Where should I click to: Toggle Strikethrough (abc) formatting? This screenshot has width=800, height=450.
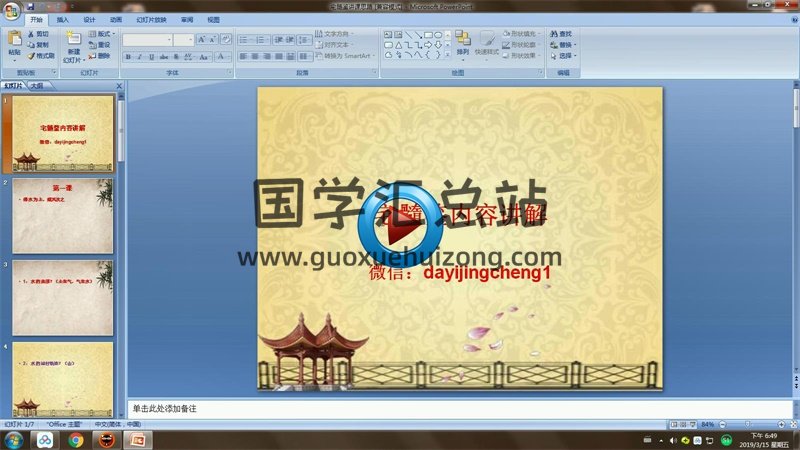(x=164, y=57)
